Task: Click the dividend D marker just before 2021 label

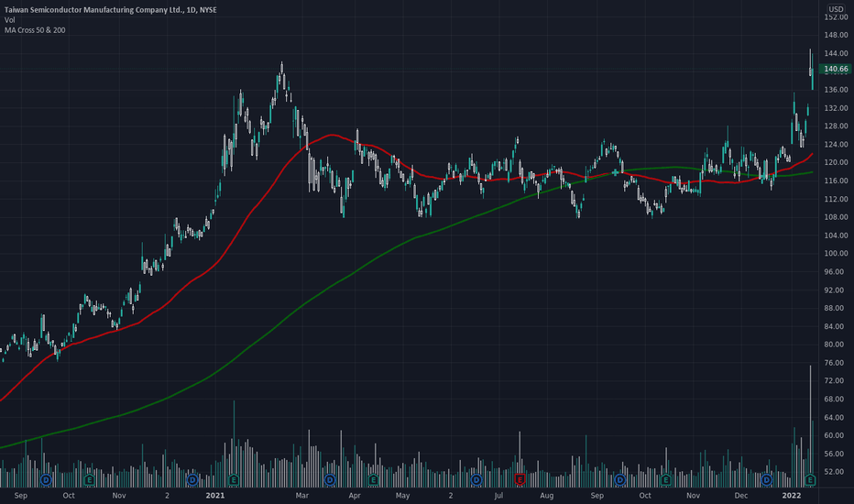Action: tap(192, 480)
